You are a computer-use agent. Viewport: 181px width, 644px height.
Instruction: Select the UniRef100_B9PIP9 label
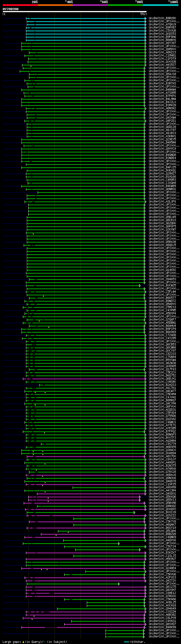(x=162, y=329)
